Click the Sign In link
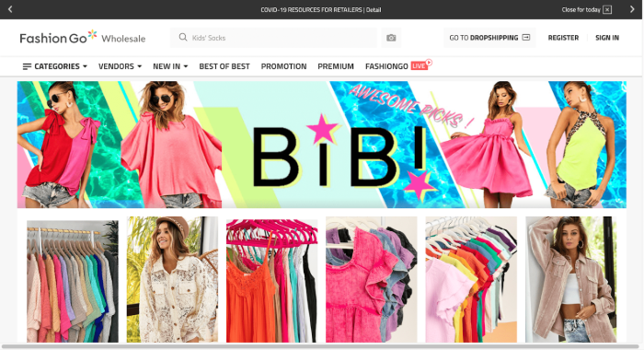 click(607, 38)
